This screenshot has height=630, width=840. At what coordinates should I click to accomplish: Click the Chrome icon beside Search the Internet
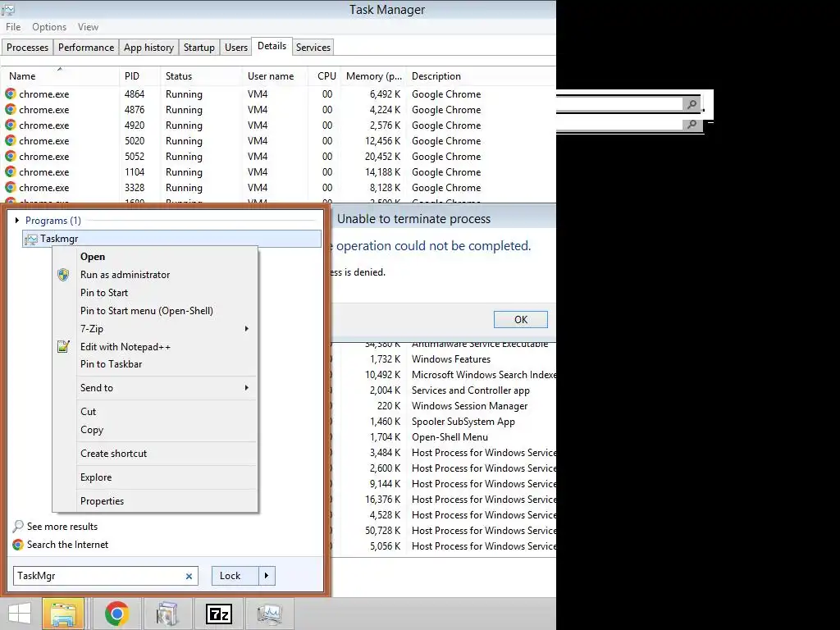tap(18, 545)
